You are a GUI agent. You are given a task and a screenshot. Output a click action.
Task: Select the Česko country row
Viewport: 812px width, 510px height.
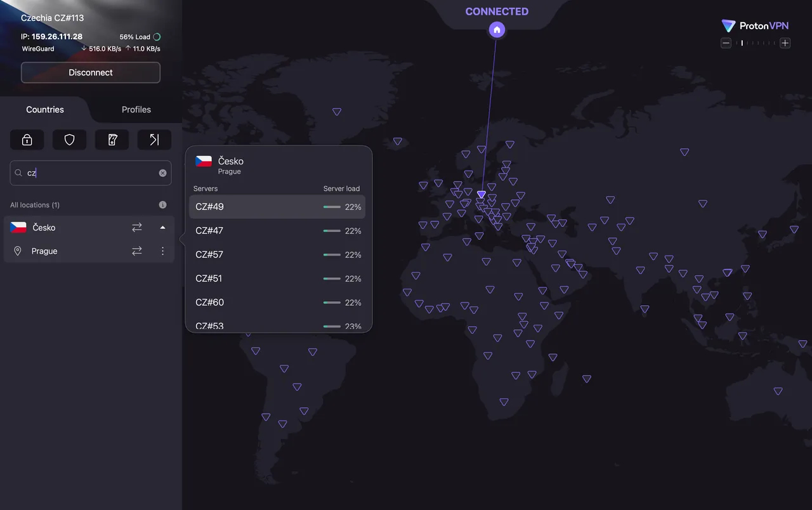coord(89,227)
